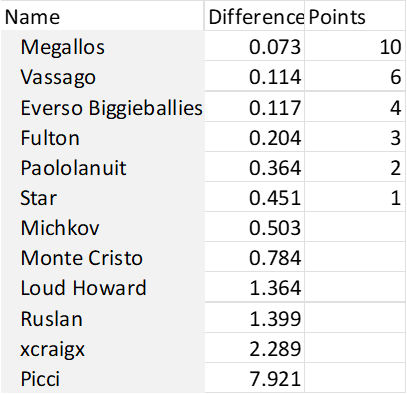Select the Name header cell
Image resolution: width=407 pixels, height=394 pixels.
tap(102, 16)
